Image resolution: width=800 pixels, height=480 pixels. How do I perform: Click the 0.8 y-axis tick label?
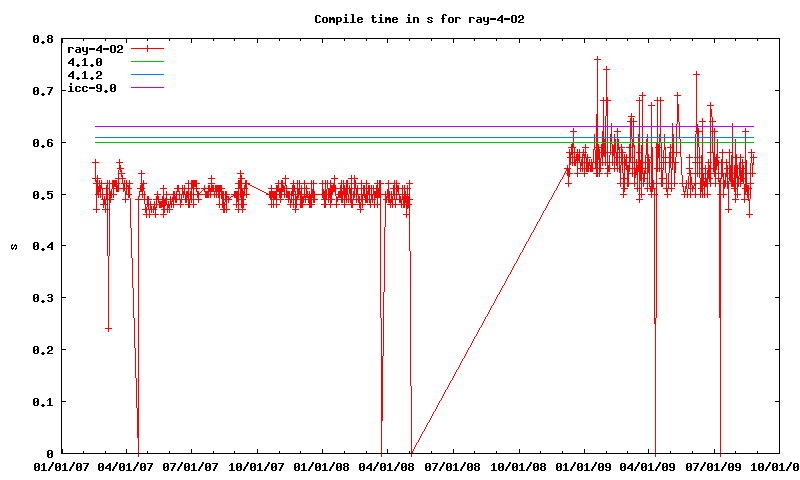coord(42,39)
